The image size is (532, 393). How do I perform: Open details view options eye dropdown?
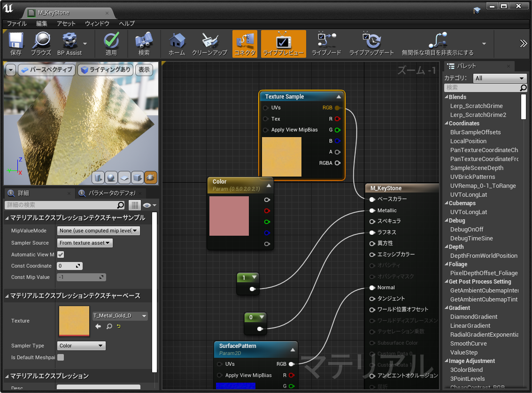(x=149, y=205)
